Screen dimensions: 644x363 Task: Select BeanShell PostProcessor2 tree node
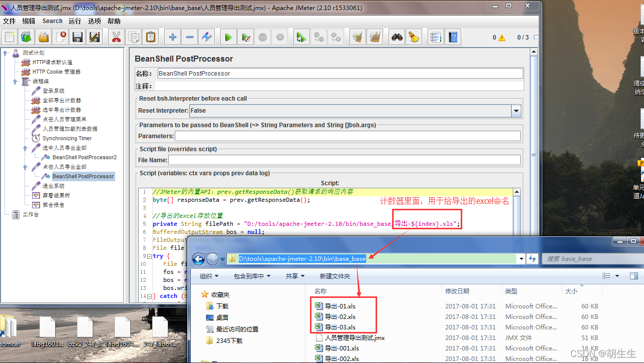click(x=85, y=158)
